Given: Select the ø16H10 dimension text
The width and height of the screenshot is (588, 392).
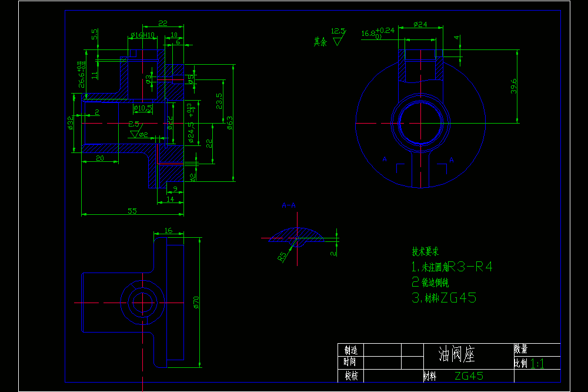Looking at the screenshot, I should [x=142, y=35].
